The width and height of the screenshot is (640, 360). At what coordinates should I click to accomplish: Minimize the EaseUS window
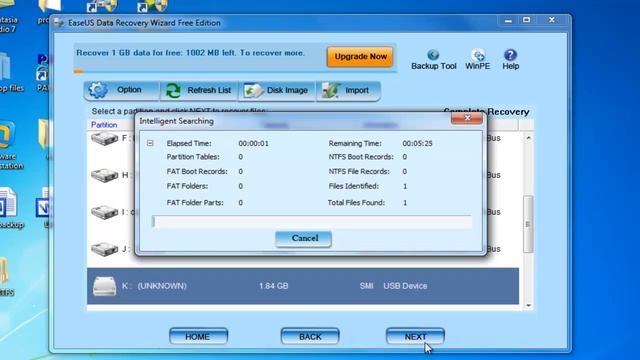click(508, 20)
